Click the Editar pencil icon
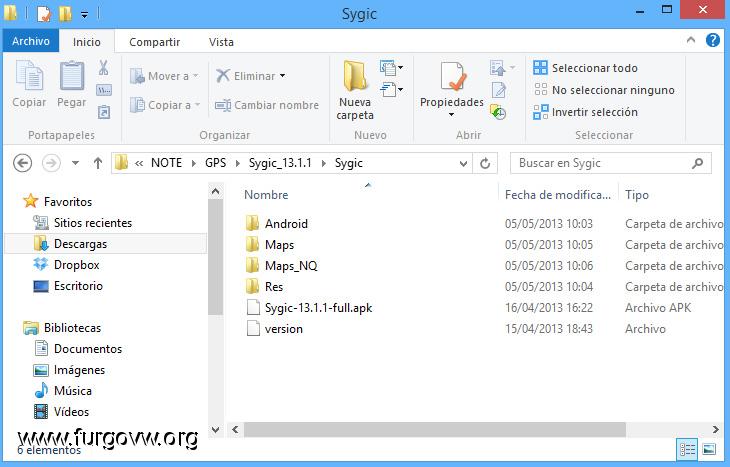 499,90
